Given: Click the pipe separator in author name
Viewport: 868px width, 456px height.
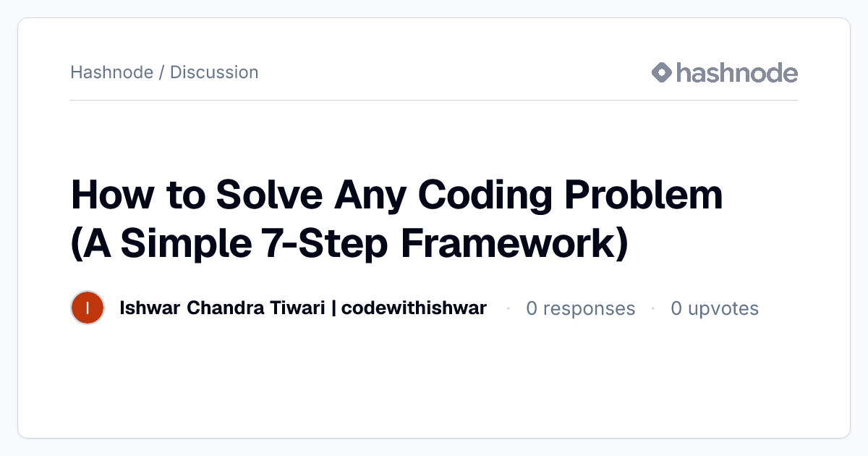Looking at the screenshot, I should click(333, 308).
